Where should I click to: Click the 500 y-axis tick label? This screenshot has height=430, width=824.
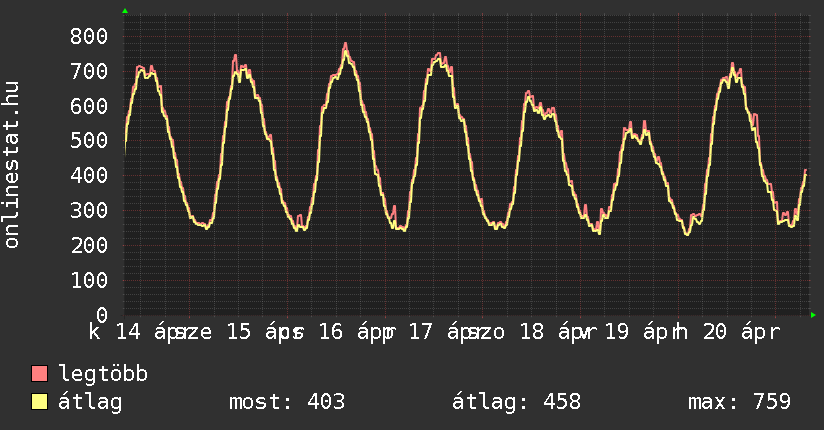click(x=89, y=141)
